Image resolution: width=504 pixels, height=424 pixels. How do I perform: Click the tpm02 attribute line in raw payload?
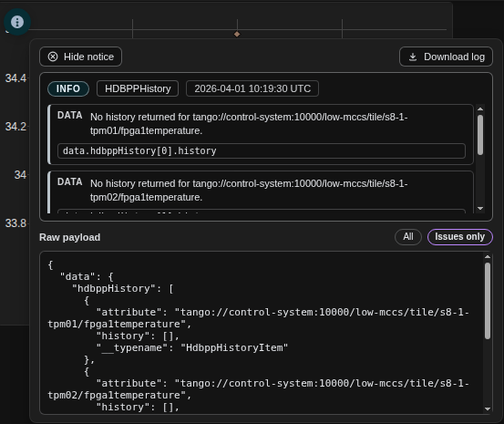(x=259, y=389)
